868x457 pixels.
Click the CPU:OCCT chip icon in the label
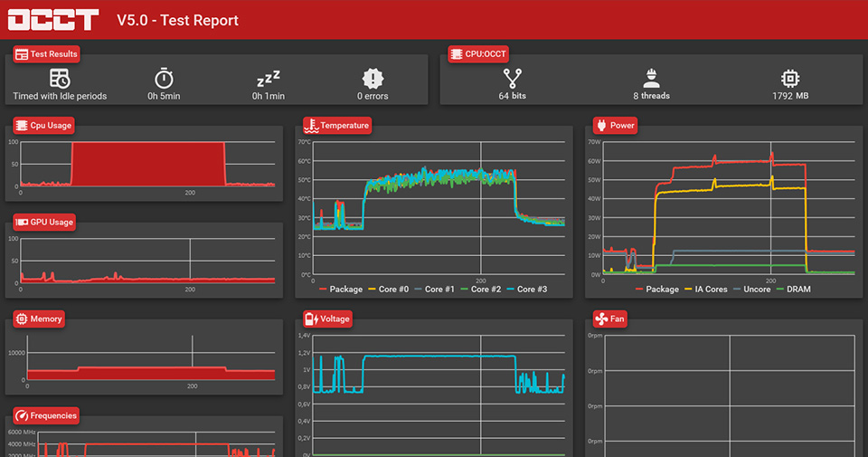click(457, 54)
